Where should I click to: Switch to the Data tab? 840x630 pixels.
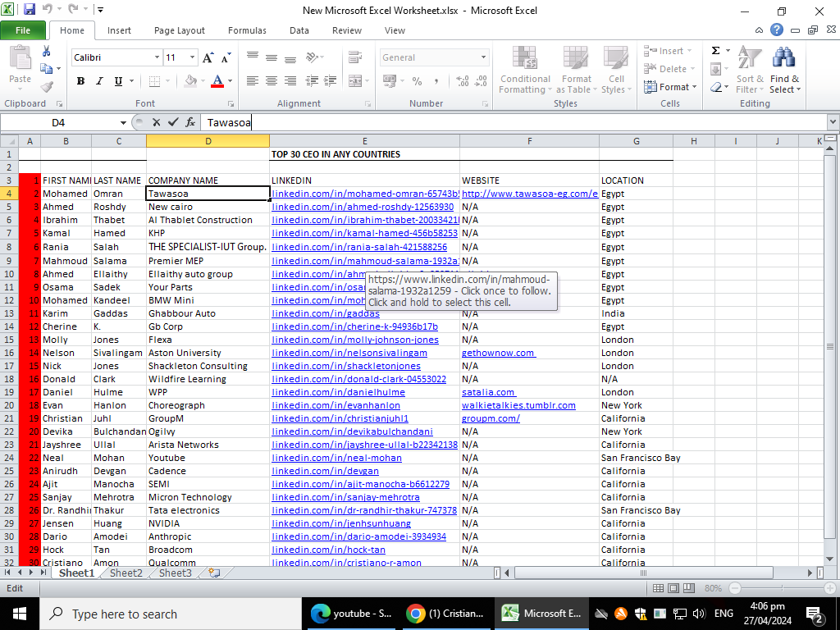(x=299, y=30)
